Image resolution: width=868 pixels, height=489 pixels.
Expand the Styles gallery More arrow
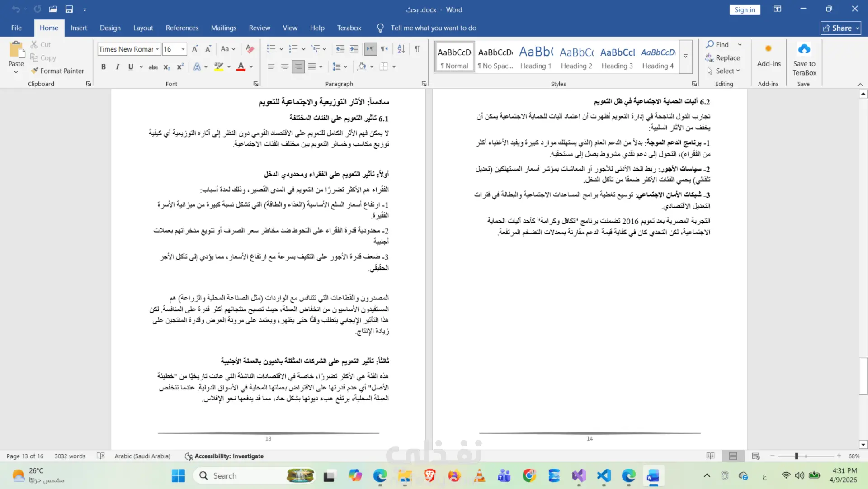[685, 56]
